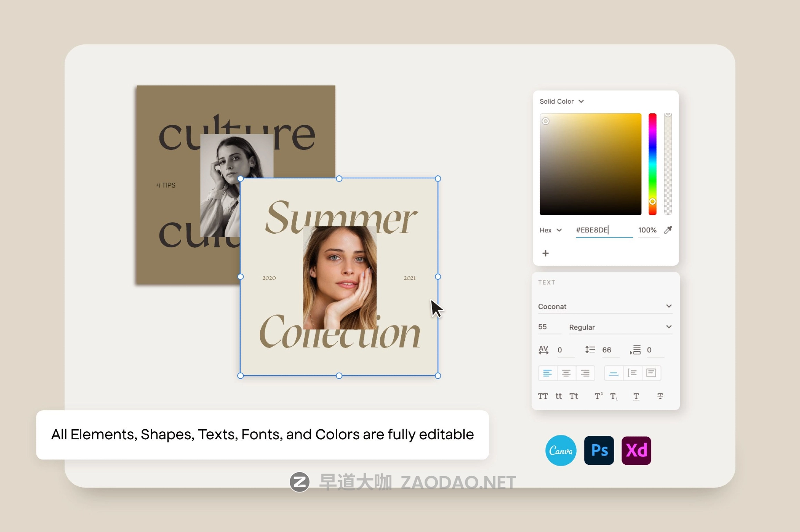Apply uppercase formatting with TT icon
This screenshot has width=800, height=532.
pos(543,396)
